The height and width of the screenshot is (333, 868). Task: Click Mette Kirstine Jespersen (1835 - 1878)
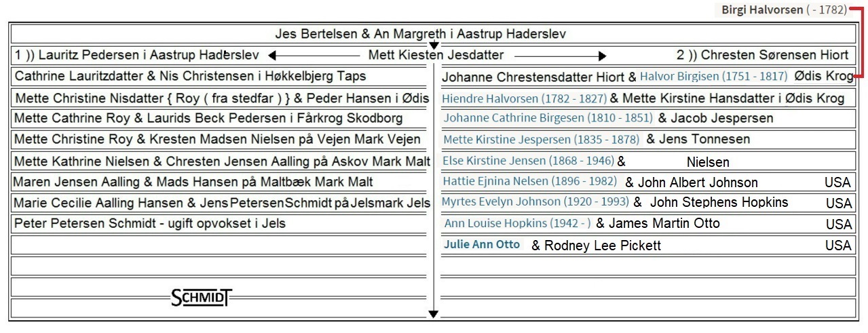tap(541, 140)
